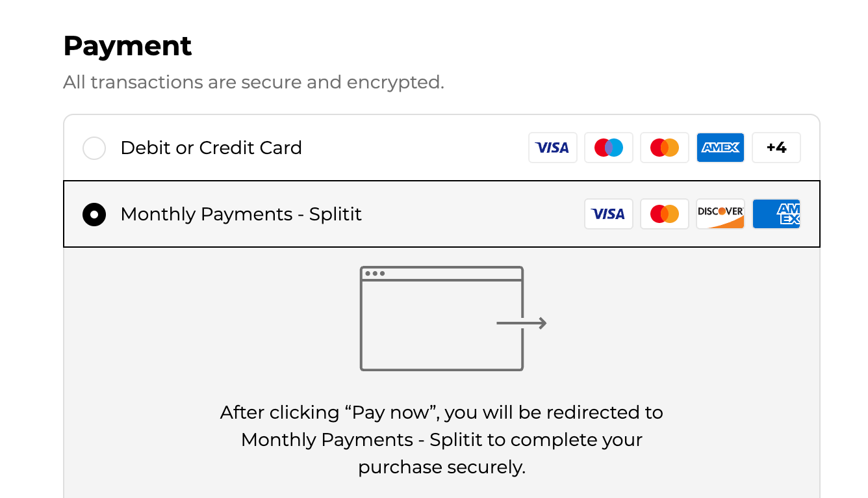Click Mastercard logo in Debit or Credit Card row
The width and height of the screenshot is (868, 498).
pos(664,148)
